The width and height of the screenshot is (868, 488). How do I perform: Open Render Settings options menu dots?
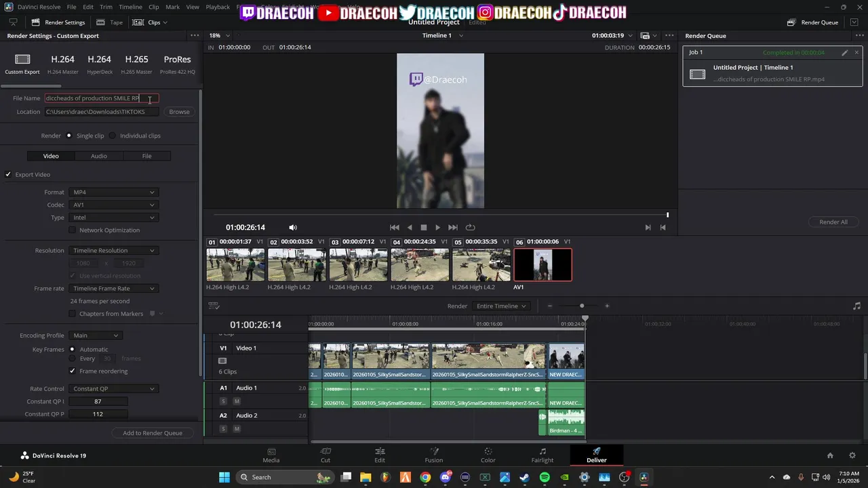(195, 35)
